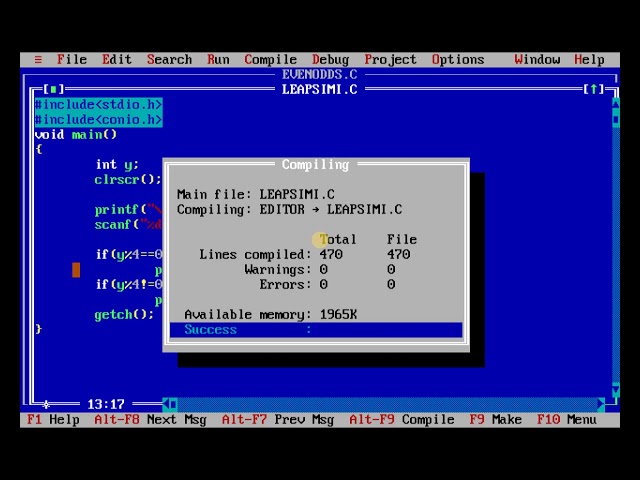Viewport: 640px width, 480px height.
Task: Click Alt-F9 Compile in status bar
Action: pos(402,420)
